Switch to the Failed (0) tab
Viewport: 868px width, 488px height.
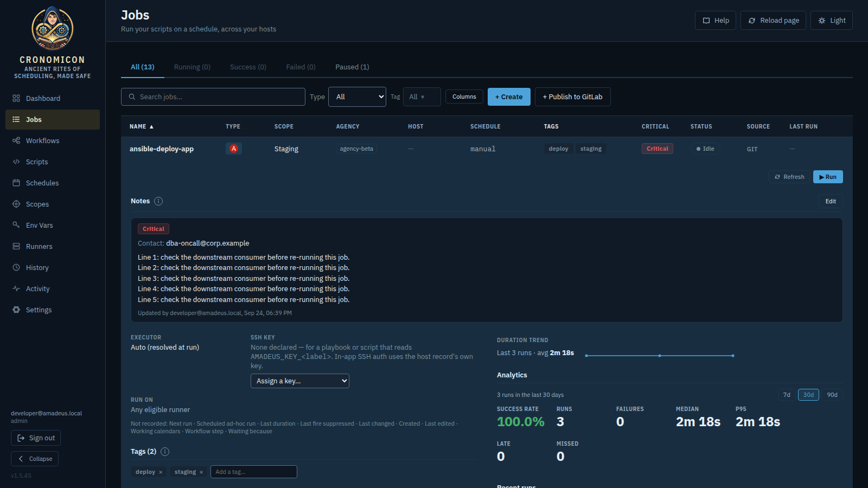click(x=301, y=67)
